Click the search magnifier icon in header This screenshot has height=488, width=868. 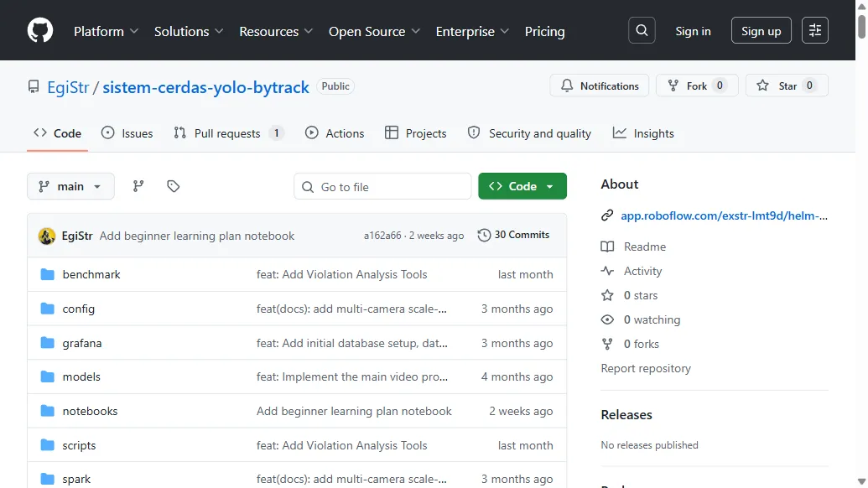[x=642, y=30]
